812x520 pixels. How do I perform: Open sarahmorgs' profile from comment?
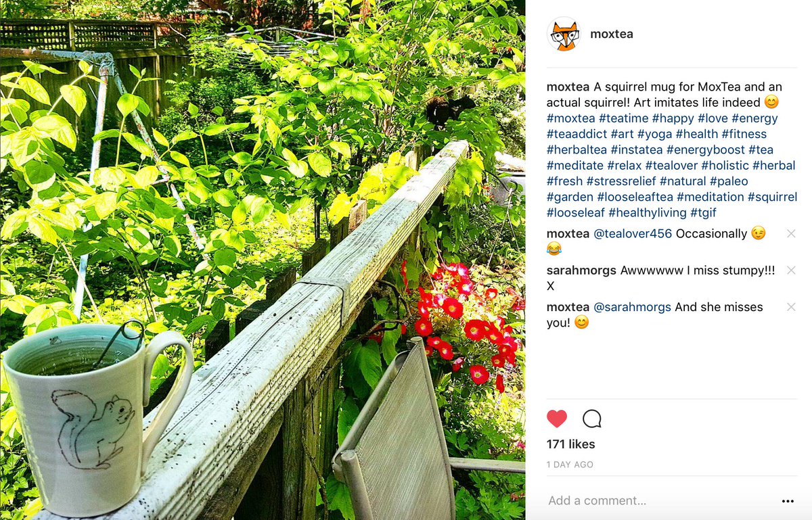click(582, 270)
